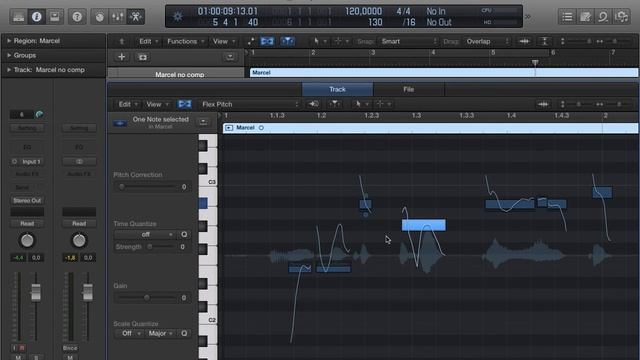Open the Media Browser button
The width and height of the screenshot is (640, 360).
coord(621,17)
